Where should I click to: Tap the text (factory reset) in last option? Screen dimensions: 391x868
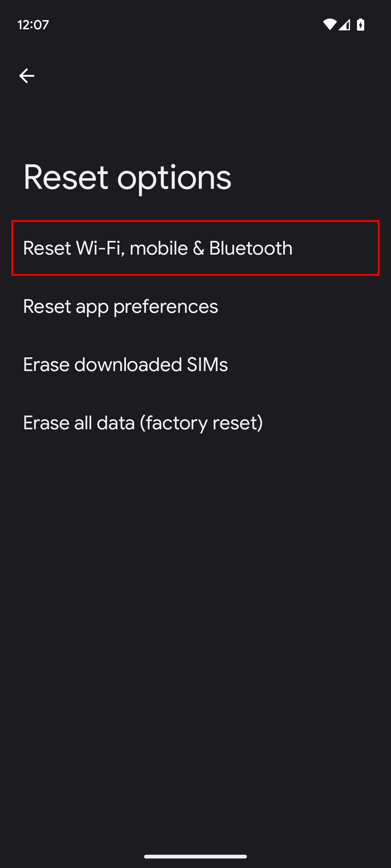[201, 423]
